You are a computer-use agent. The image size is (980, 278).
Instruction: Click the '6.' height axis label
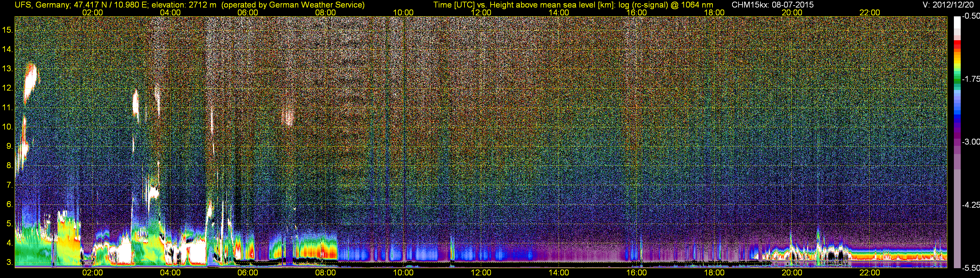pos(9,204)
